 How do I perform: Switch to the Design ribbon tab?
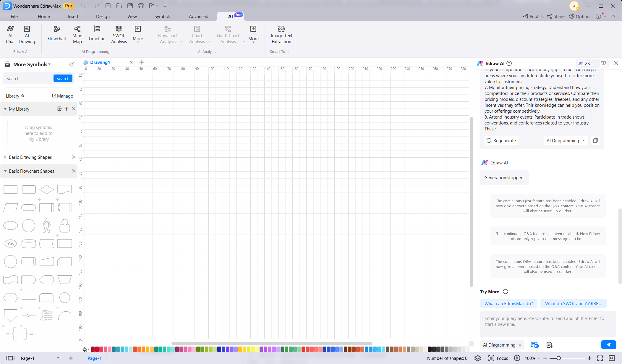[x=103, y=16]
